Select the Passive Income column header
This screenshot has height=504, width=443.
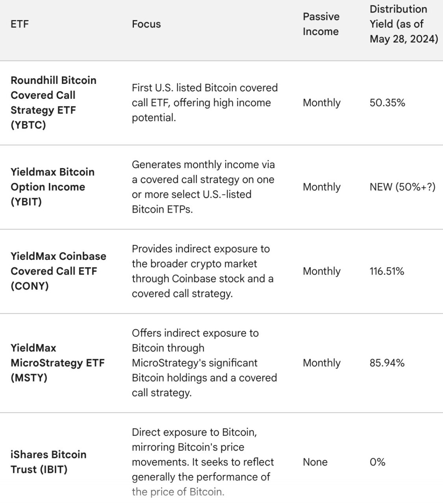[x=321, y=24]
